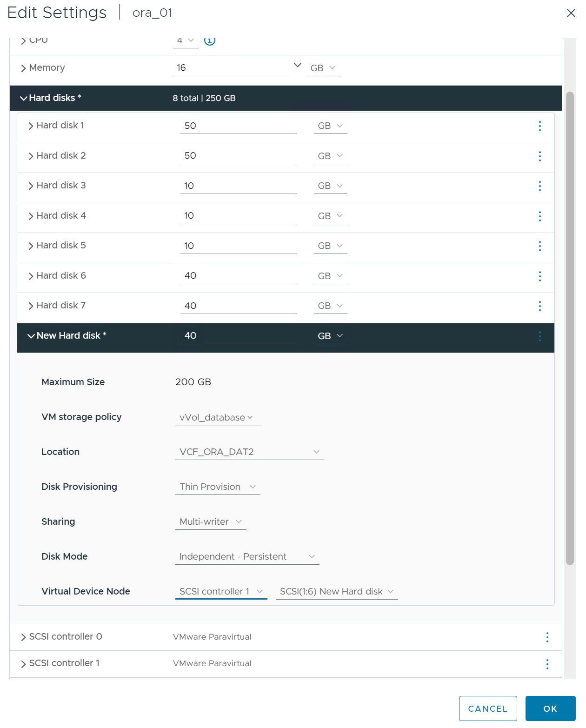Close the Edit Settings dialog
This screenshot has width=586, height=728.
click(571, 13)
